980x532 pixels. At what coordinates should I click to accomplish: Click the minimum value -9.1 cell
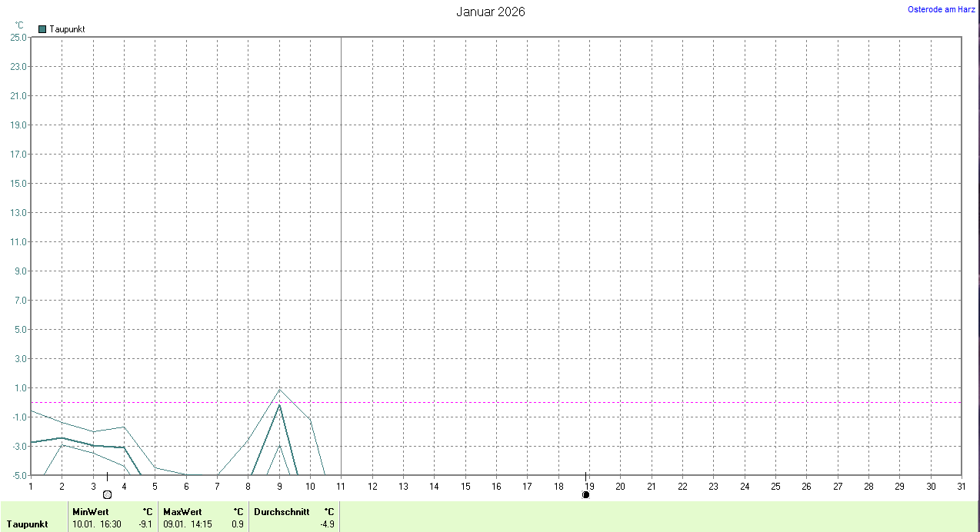(145, 524)
